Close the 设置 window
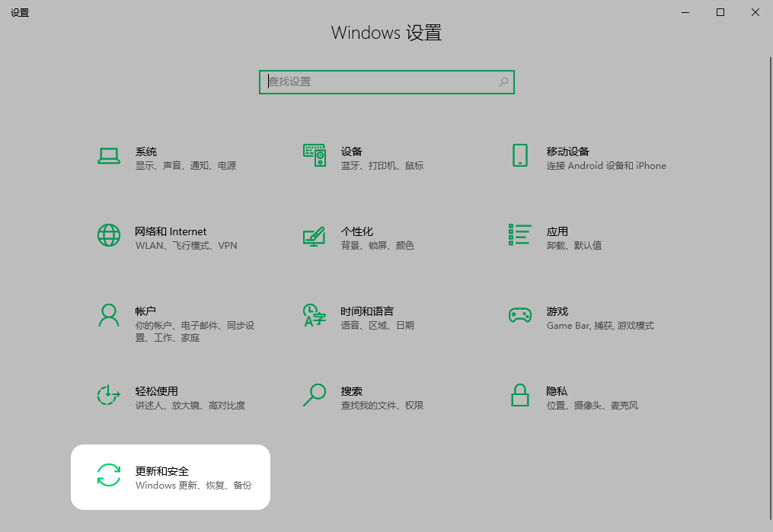This screenshot has height=532, width=773. [x=755, y=12]
